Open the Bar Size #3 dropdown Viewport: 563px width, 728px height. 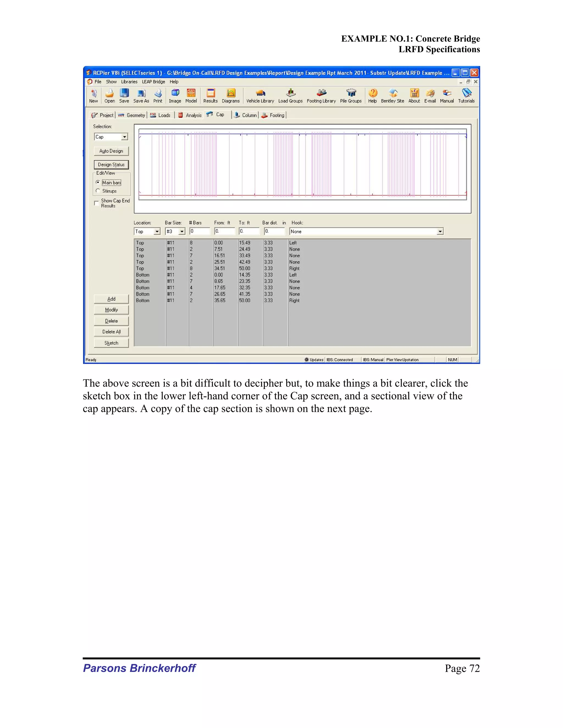182,231
